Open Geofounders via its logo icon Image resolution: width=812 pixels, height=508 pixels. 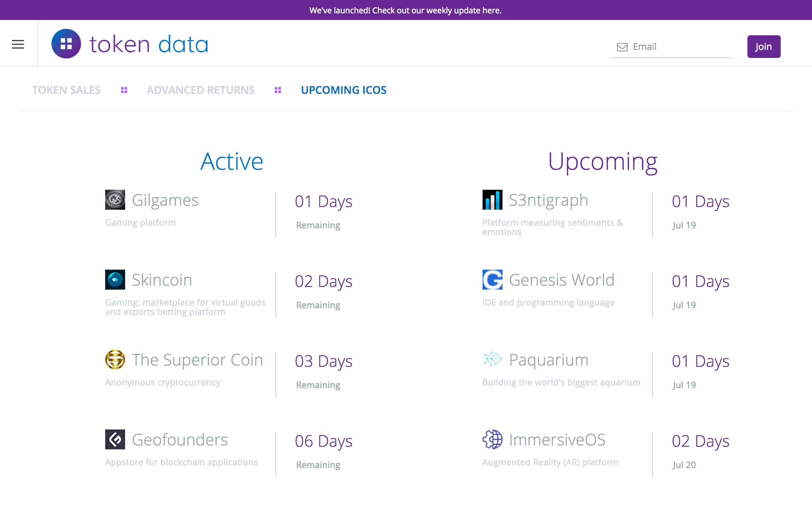coord(114,439)
